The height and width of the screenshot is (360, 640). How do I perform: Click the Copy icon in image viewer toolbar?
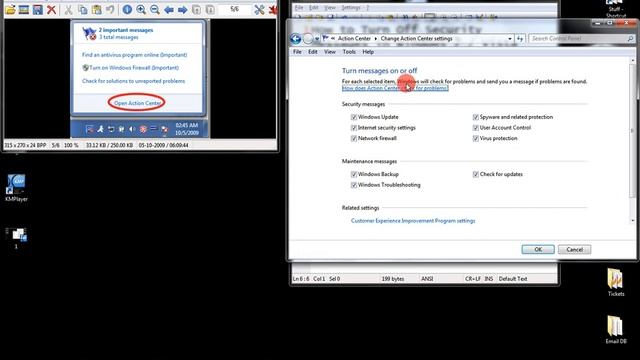coord(83,9)
